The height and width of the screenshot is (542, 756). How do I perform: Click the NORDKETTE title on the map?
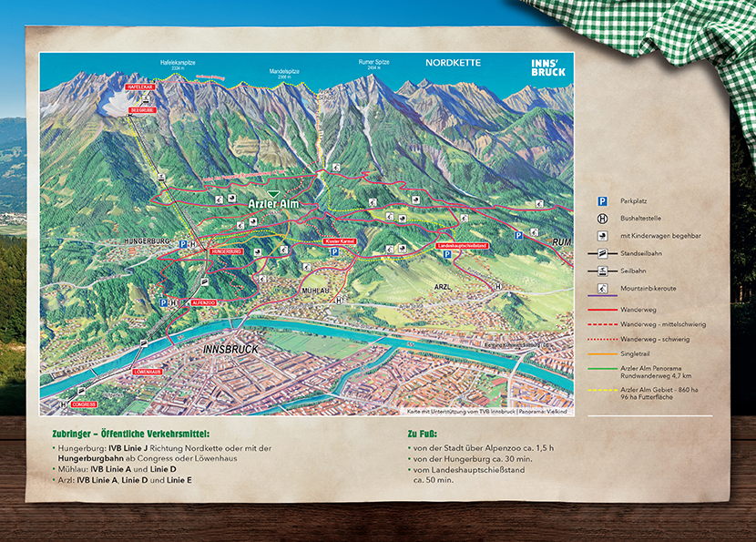[453, 63]
